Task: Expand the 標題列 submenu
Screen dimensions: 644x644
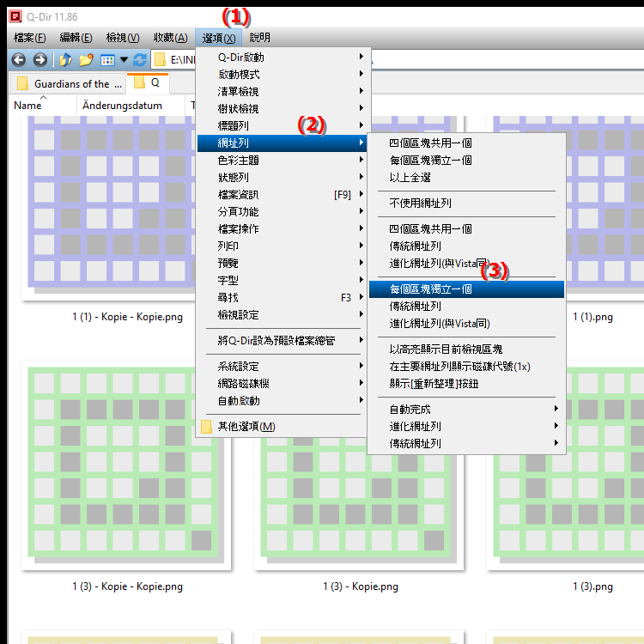Action: (x=283, y=125)
